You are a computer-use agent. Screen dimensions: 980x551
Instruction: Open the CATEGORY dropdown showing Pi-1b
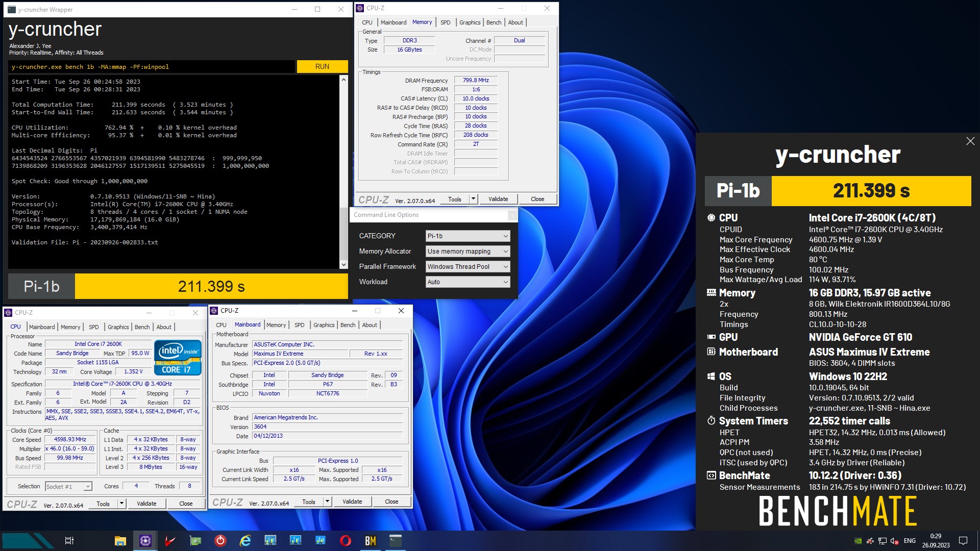tap(468, 236)
